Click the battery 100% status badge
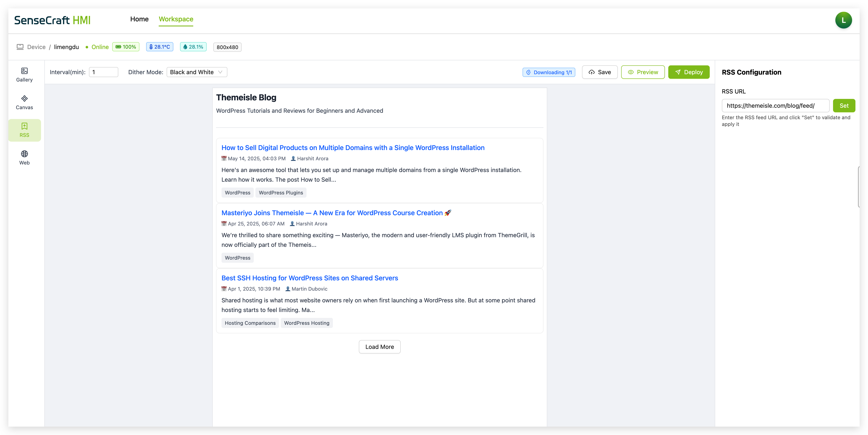 tap(126, 47)
